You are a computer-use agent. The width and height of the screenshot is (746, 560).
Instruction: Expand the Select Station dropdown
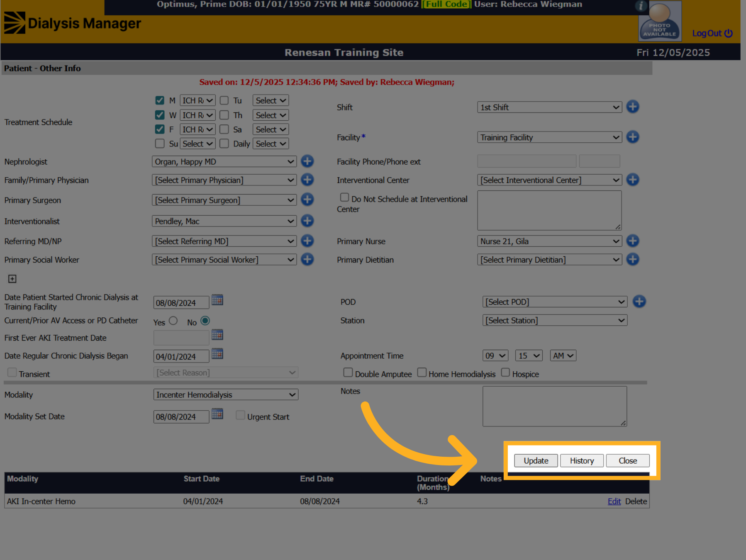(555, 320)
